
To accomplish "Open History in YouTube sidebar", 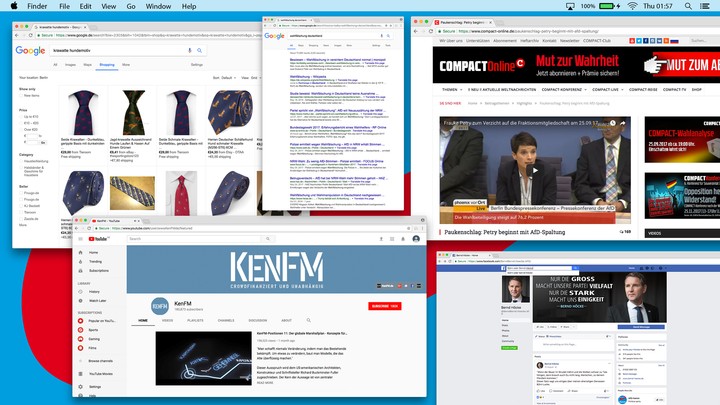I will click(x=92, y=292).
